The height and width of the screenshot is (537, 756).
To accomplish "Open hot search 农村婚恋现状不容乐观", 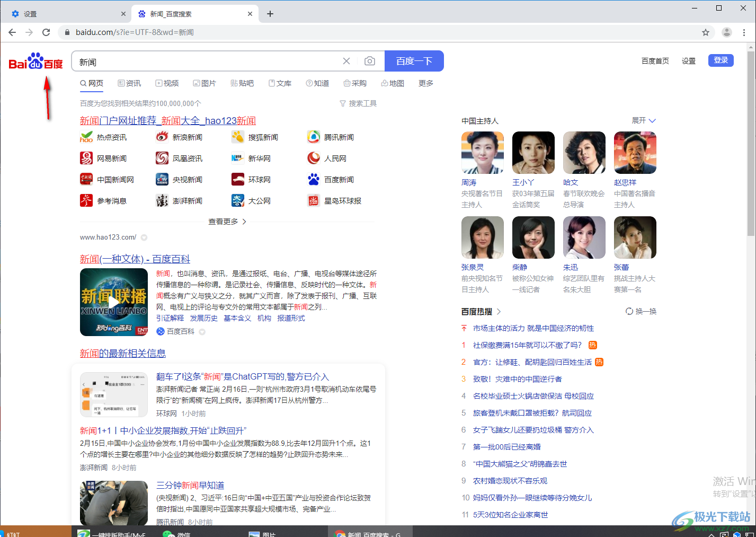I will pos(510,481).
